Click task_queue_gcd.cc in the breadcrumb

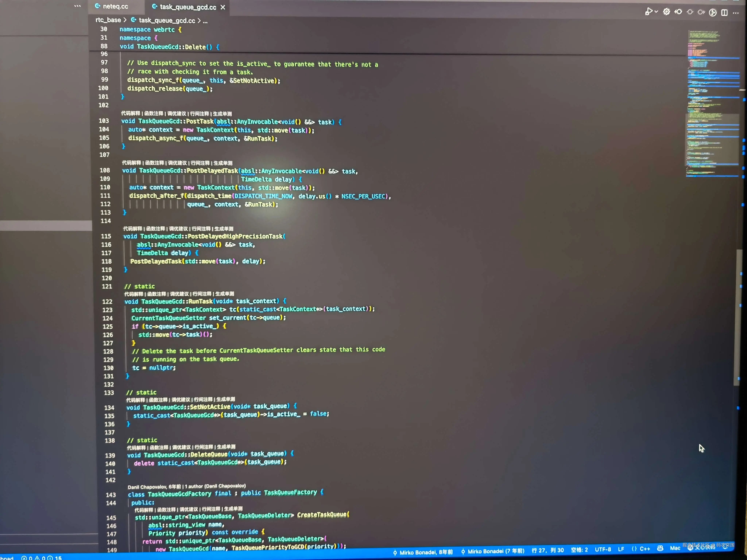click(167, 21)
